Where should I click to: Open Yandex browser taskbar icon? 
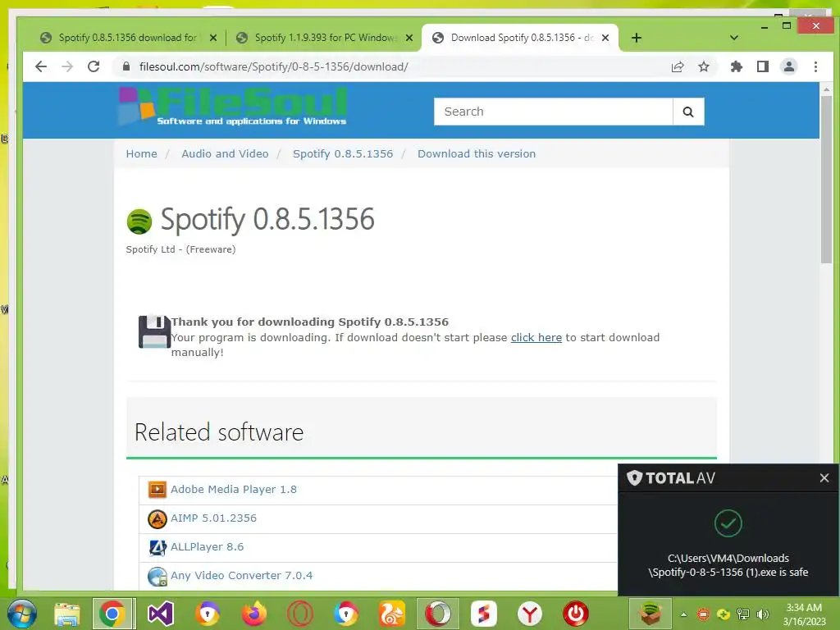pyautogui.click(x=530, y=614)
